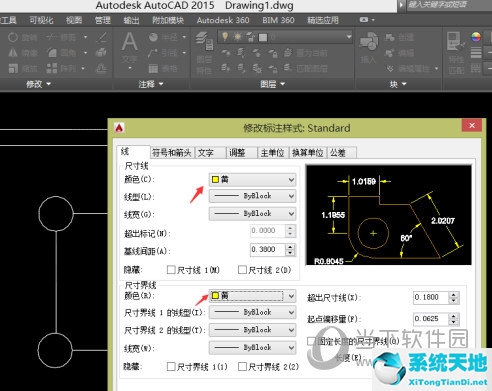
Task: Check the hide 尺寸界线 1(1) checkbox
Action: (171, 367)
